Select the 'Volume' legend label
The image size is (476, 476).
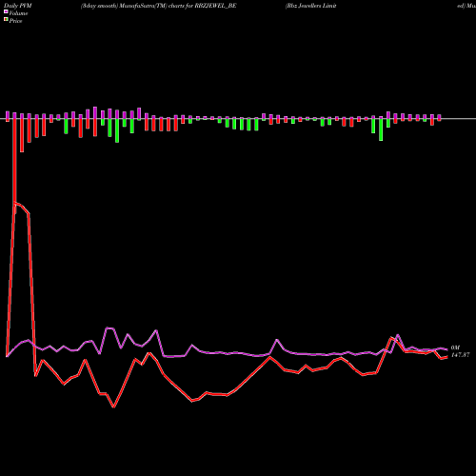point(18,13)
